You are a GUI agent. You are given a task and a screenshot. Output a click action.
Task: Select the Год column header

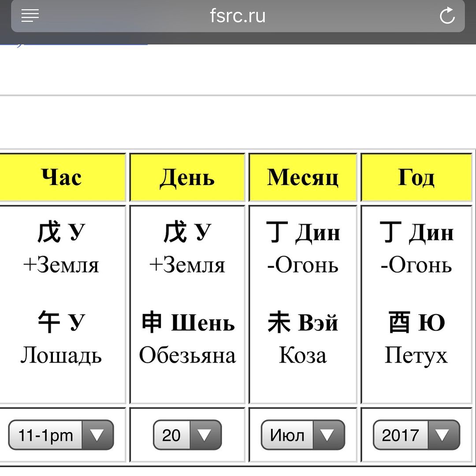416,177
